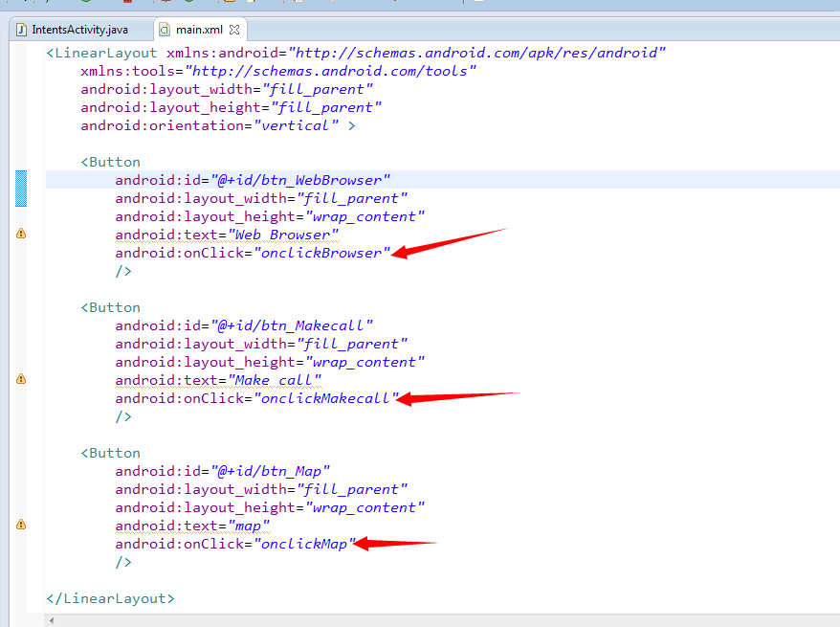
Task: Click the top-level layout_height="fill_parent" line
Action: [x=231, y=108]
